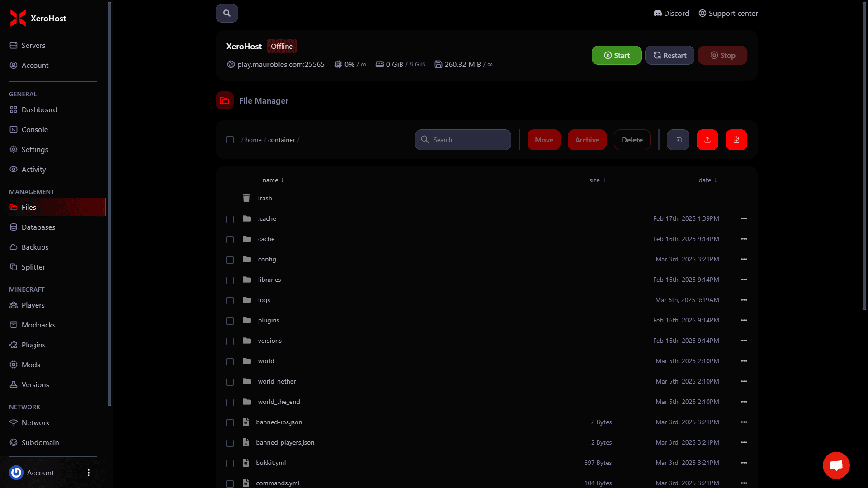Go to container breadcrumb link
This screenshot has width=868, height=488.
coord(282,140)
